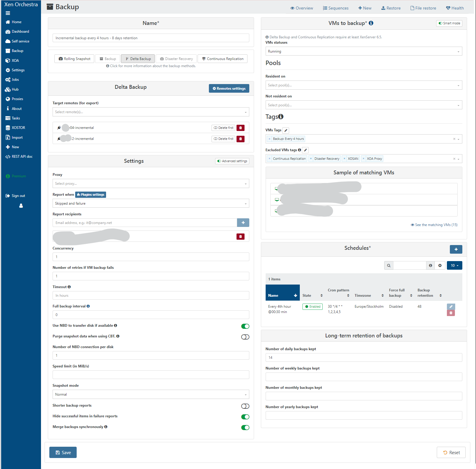
Task: Open See the matching VMs link
Action: tap(434, 225)
